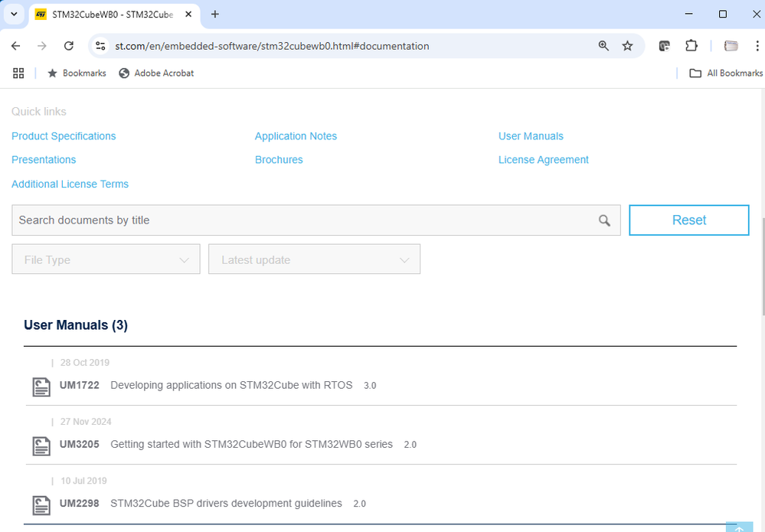This screenshot has height=532, width=765.
Task: Open the zoom magnifier in address bar
Action: (603, 46)
